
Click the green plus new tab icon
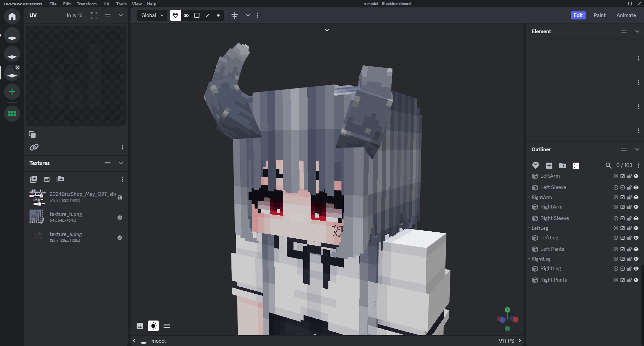click(x=12, y=92)
